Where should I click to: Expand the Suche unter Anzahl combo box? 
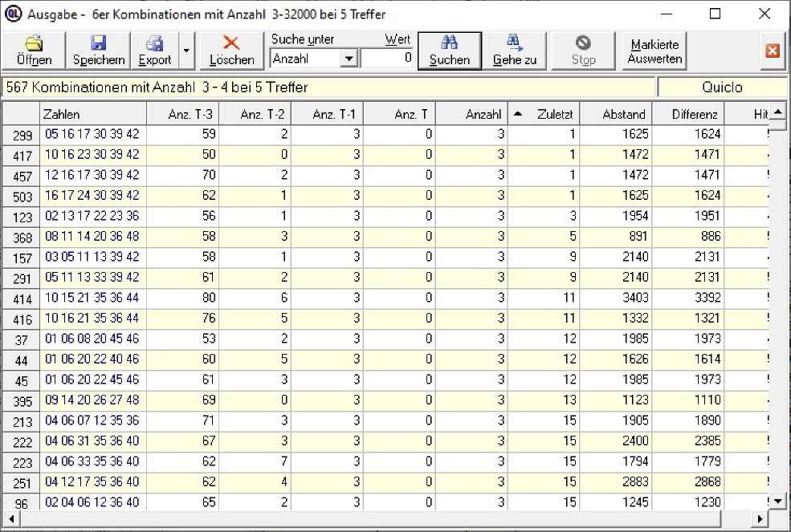pyautogui.click(x=349, y=58)
